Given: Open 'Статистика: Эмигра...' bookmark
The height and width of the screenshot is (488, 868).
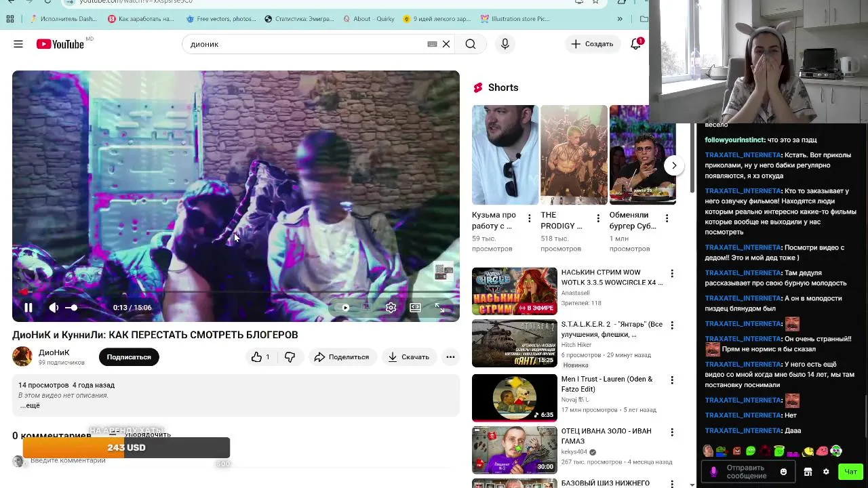Looking at the screenshot, I should click(300, 19).
